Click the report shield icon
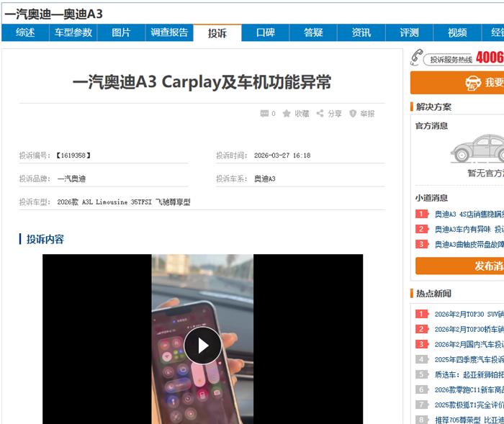This screenshot has height=424, width=504. click(x=353, y=114)
